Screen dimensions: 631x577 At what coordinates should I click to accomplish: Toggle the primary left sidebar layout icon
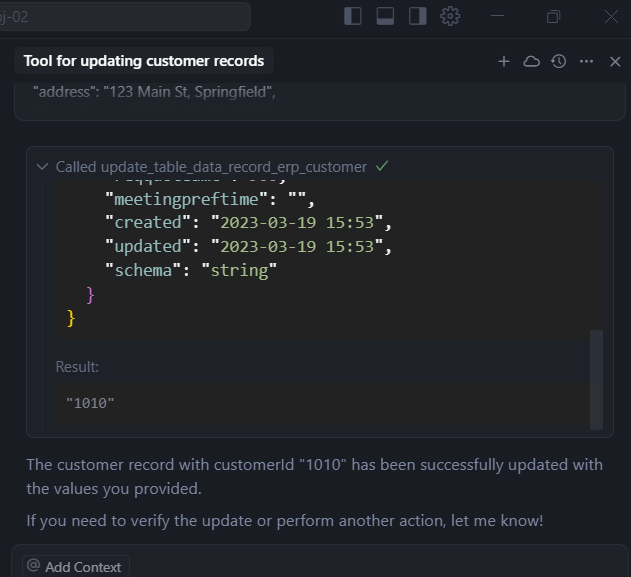353,16
